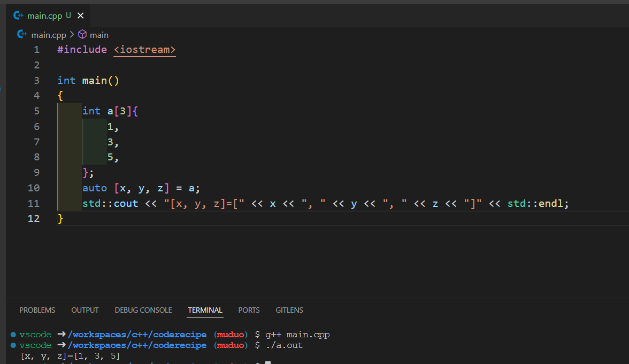This screenshot has width=629, height=364.
Task: Click the U git status badge on tab
Action: (x=68, y=16)
